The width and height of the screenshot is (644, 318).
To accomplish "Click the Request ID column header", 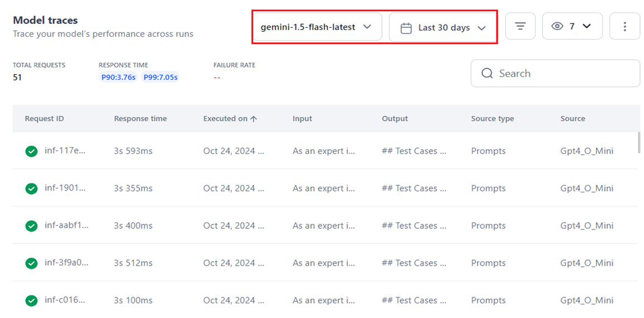I will tap(45, 119).
